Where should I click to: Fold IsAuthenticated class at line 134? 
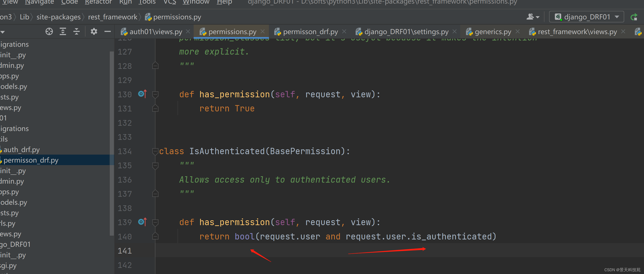tap(155, 151)
